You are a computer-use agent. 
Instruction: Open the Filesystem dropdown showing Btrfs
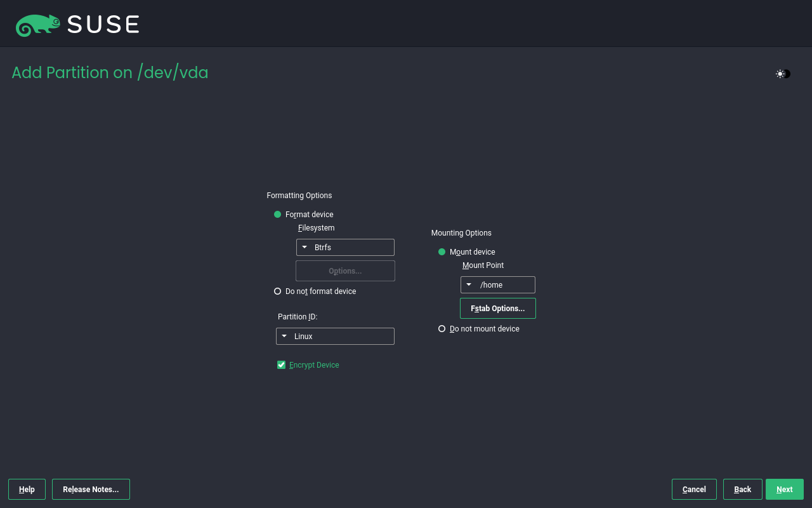coord(345,248)
